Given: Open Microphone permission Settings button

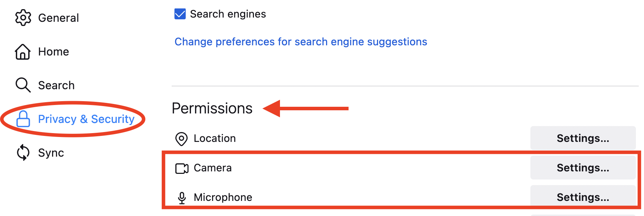Looking at the screenshot, I should pyautogui.click(x=583, y=197).
